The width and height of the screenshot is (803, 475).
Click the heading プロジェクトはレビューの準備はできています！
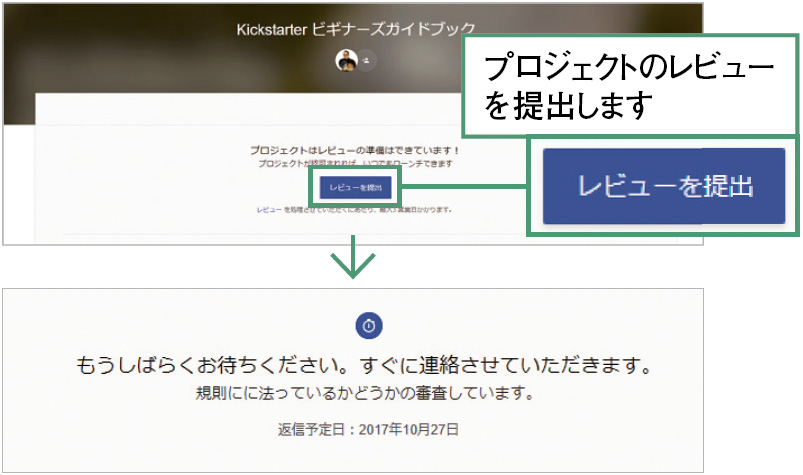click(355, 150)
